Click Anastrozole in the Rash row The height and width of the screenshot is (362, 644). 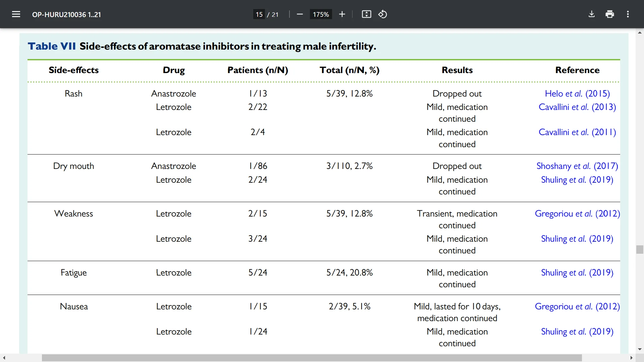[x=174, y=94]
